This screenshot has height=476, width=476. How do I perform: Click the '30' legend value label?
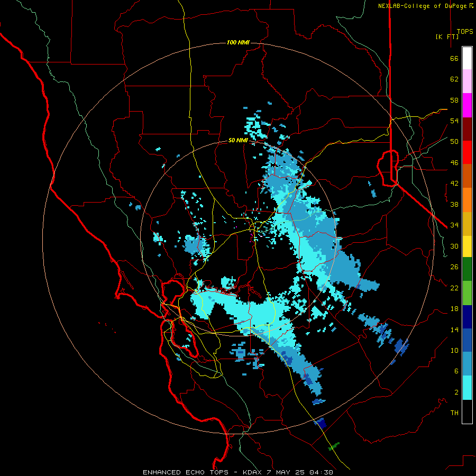pos(454,246)
